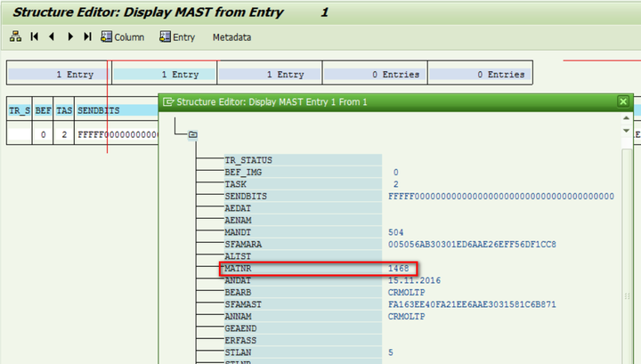Click the Column toolbar button
The width and height of the screenshot is (641, 364).
[123, 37]
